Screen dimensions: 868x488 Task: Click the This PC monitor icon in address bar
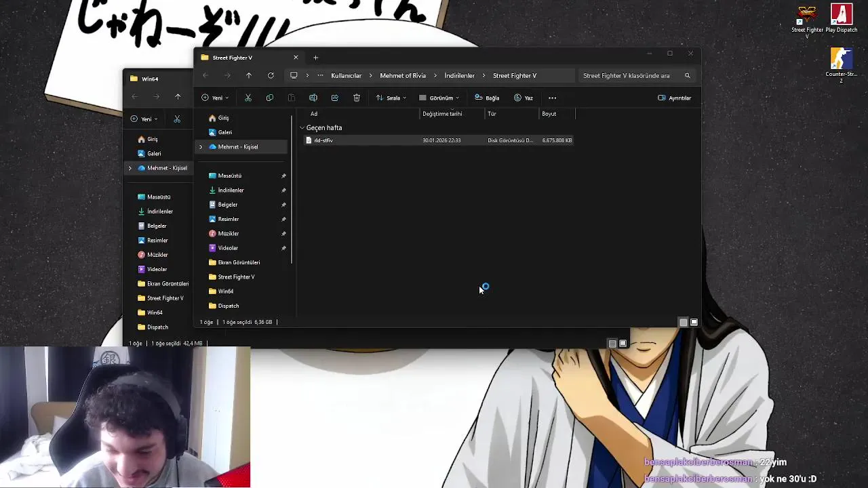point(294,75)
